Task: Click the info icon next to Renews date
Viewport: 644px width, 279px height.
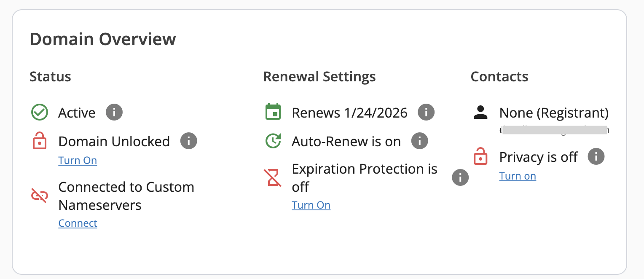Action: click(426, 112)
